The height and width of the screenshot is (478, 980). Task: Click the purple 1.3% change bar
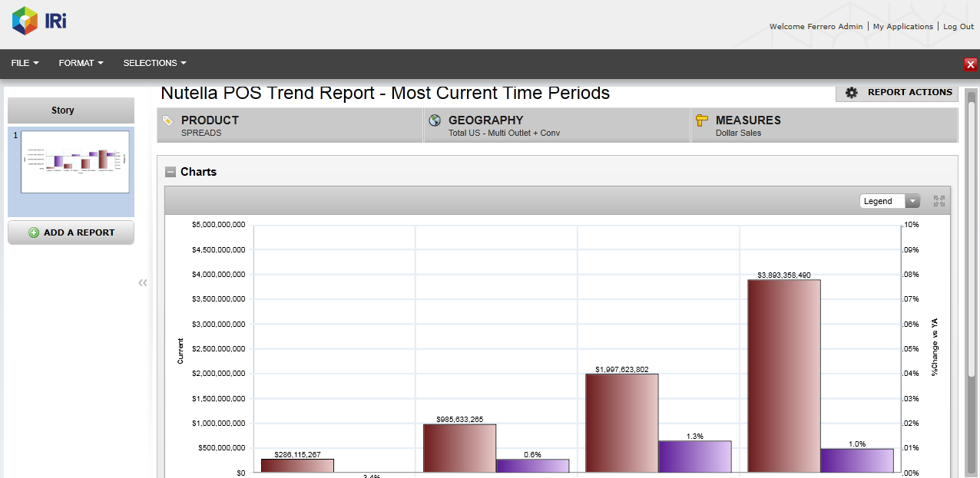694,457
